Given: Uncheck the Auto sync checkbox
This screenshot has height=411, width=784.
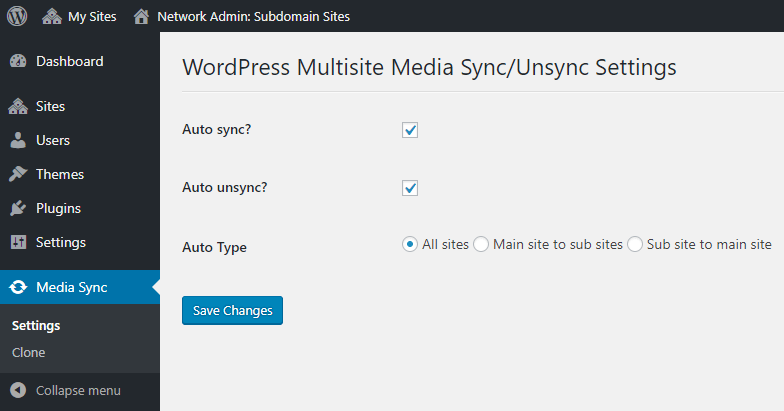Looking at the screenshot, I should point(410,130).
